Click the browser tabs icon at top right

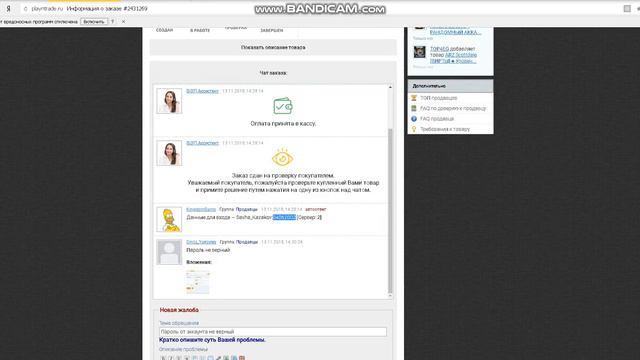tap(627, 9)
